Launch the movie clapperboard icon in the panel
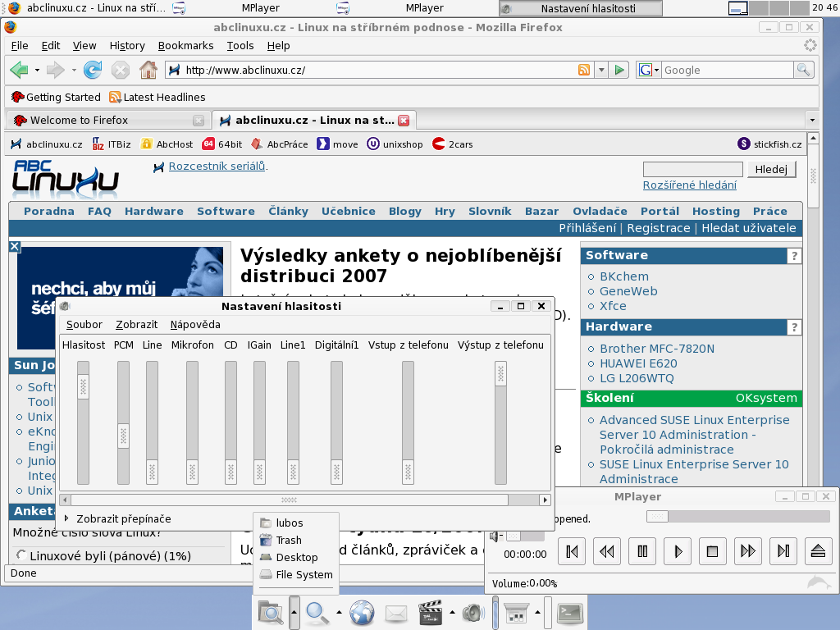This screenshot has height=630, width=840. [430, 613]
